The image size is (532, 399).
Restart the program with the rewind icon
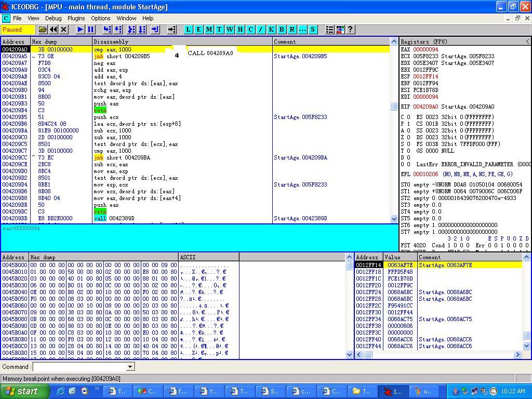(53, 30)
